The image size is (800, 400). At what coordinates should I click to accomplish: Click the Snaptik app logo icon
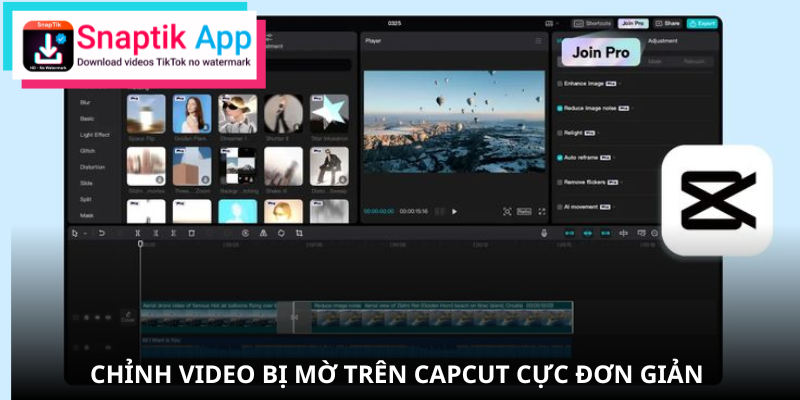[x=48, y=46]
